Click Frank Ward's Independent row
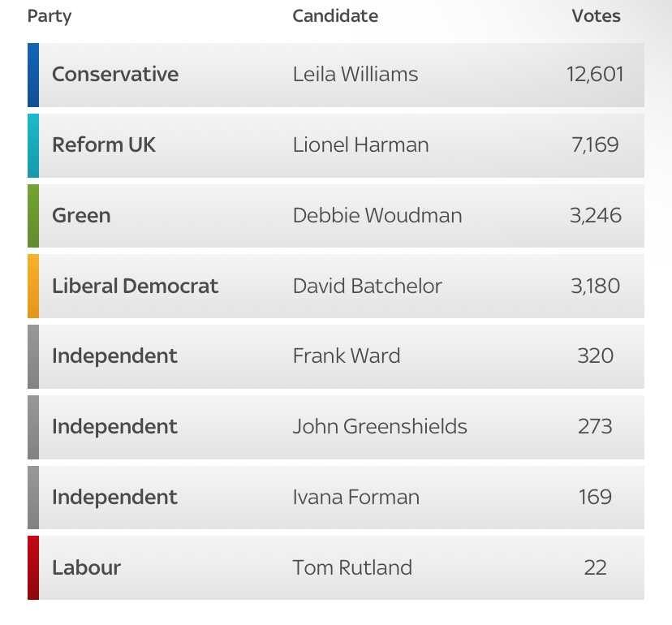Screen dimensions: 672x625 [x=336, y=356]
